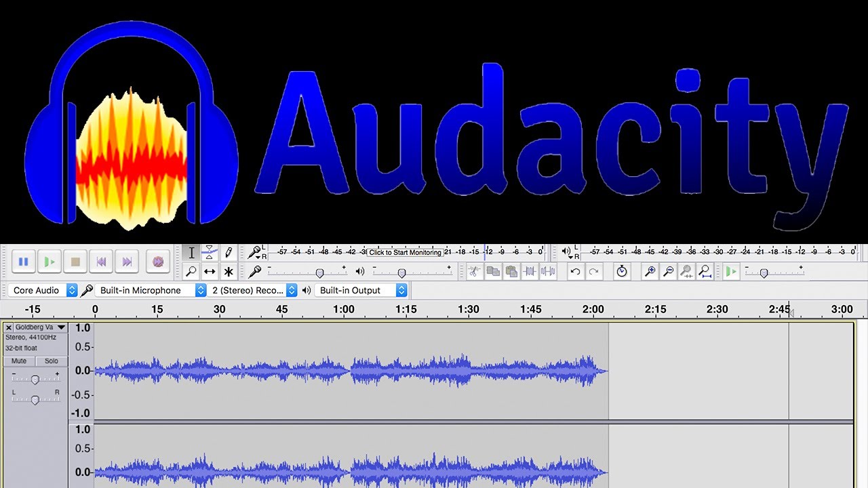The width and height of the screenshot is (868, 488).
Task: Open the Built-in Output device dropdown
Action: 361,290
